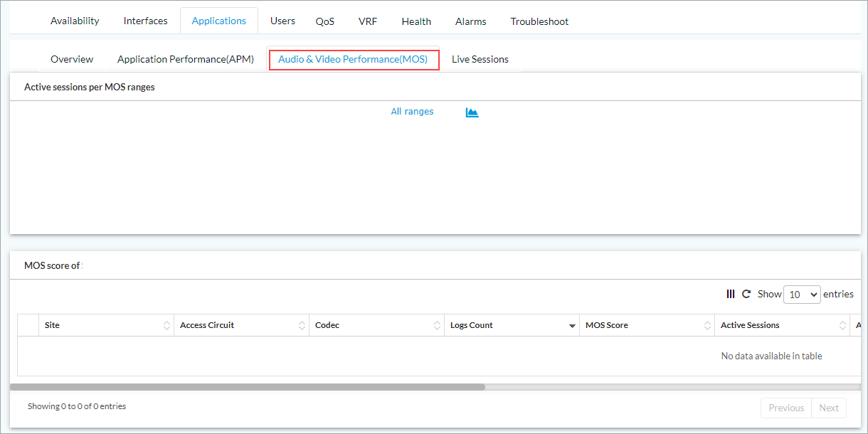The height and width of the screenshot is (434, 868).
Task: Click the All ranges link
Action: [x=412, y=112]
